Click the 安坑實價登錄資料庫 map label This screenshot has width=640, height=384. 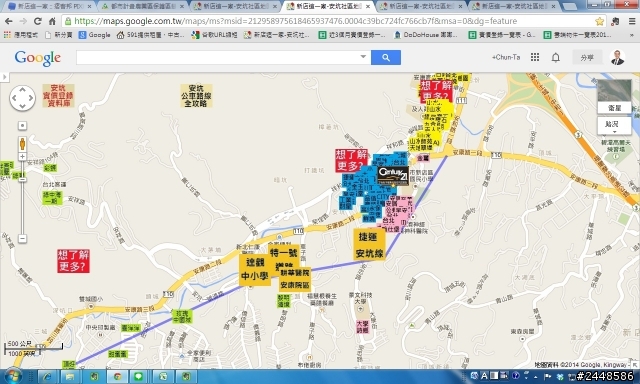[x=58, y=96]
